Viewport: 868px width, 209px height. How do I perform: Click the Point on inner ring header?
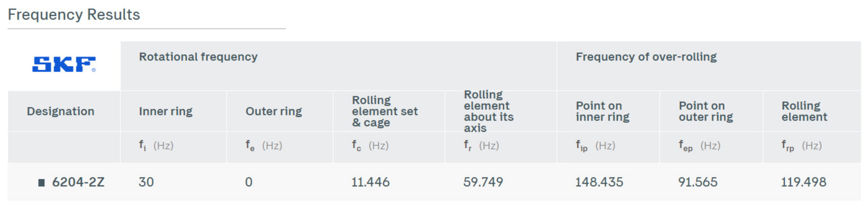click(x=602, y=111)
